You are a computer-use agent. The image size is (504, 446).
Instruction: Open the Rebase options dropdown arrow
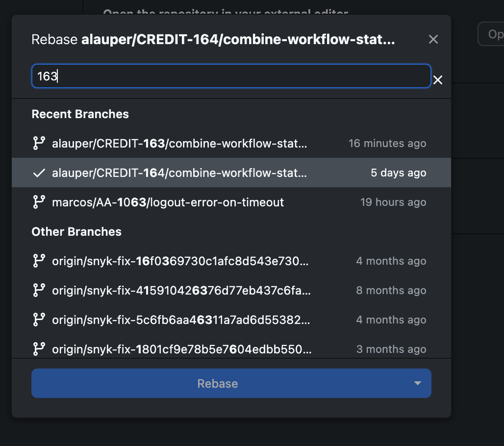pyautogui.click(x=417, y=383)
